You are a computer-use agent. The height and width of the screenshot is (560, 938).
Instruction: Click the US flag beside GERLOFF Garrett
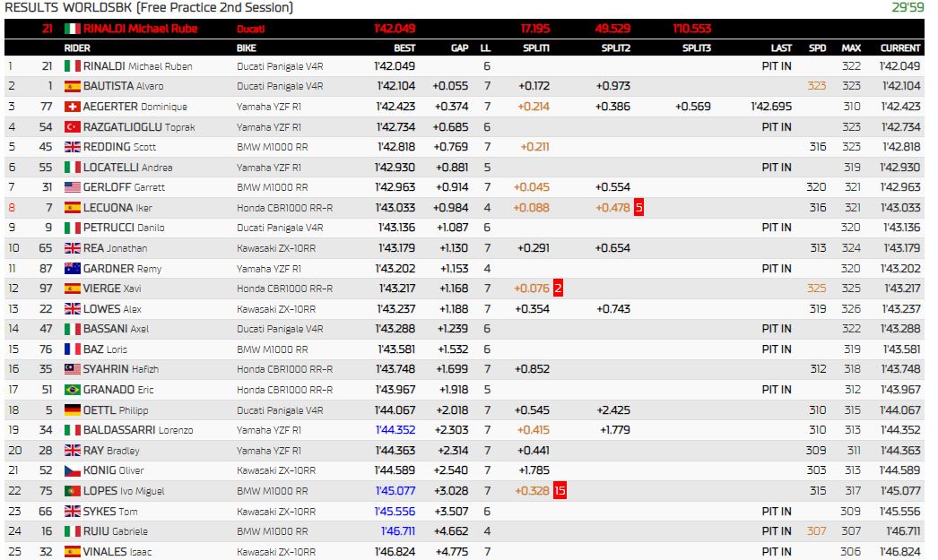point(73,187)
